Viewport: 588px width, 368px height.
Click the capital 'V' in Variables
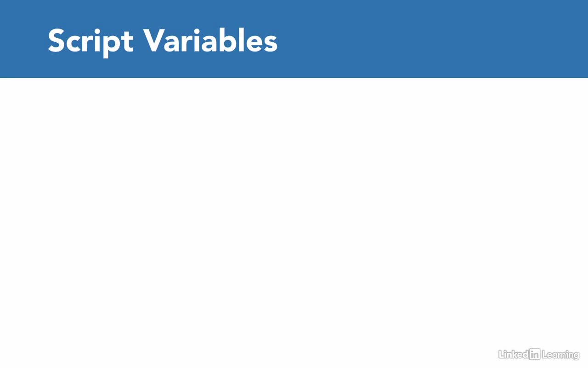[x=156, y=40]
